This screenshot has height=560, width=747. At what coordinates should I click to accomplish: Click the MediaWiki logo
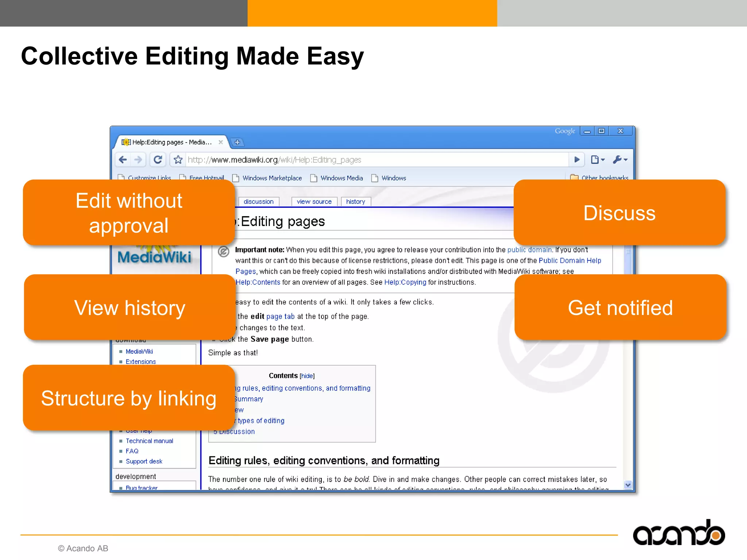(154, 257)
